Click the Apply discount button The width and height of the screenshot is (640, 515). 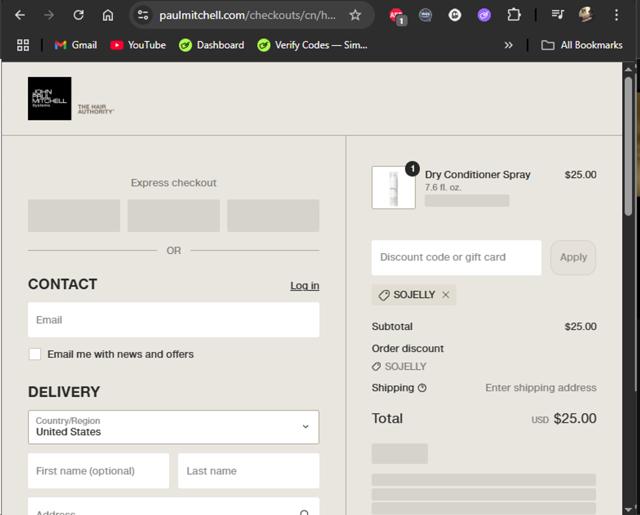(x=573, y=258)
